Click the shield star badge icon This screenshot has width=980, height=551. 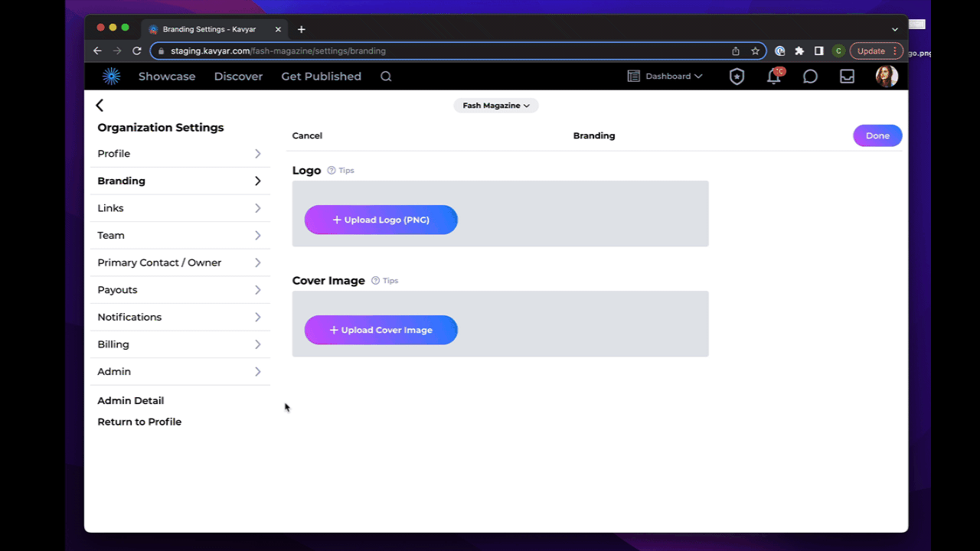[x=737, y=77]
